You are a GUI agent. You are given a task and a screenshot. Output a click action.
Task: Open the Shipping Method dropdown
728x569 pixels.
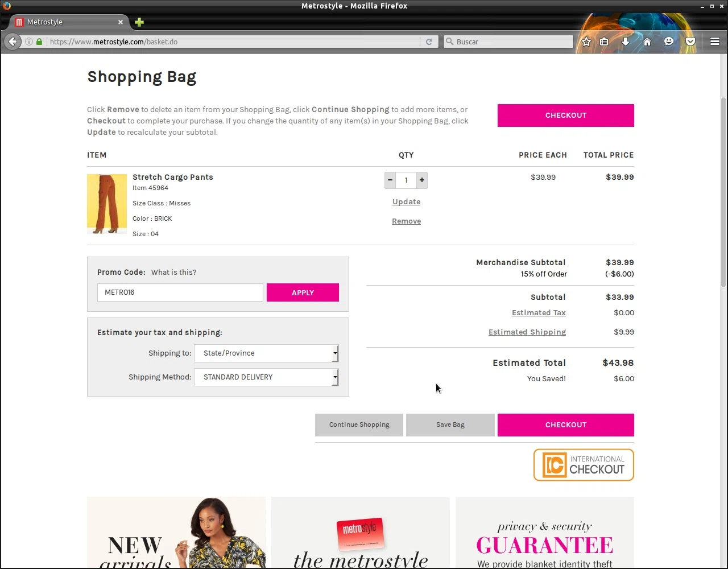[266, 377]
